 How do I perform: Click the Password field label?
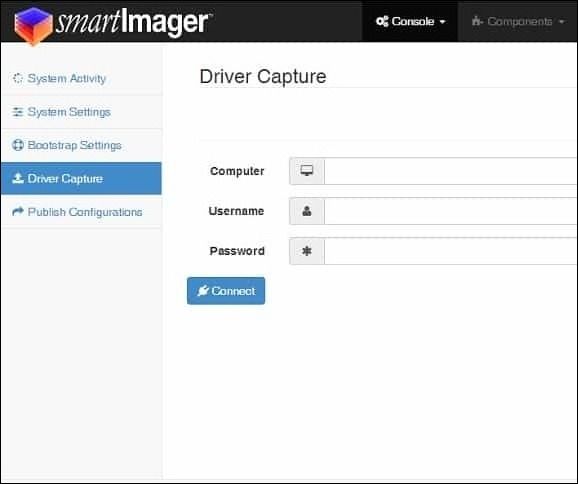pos(237,251)
